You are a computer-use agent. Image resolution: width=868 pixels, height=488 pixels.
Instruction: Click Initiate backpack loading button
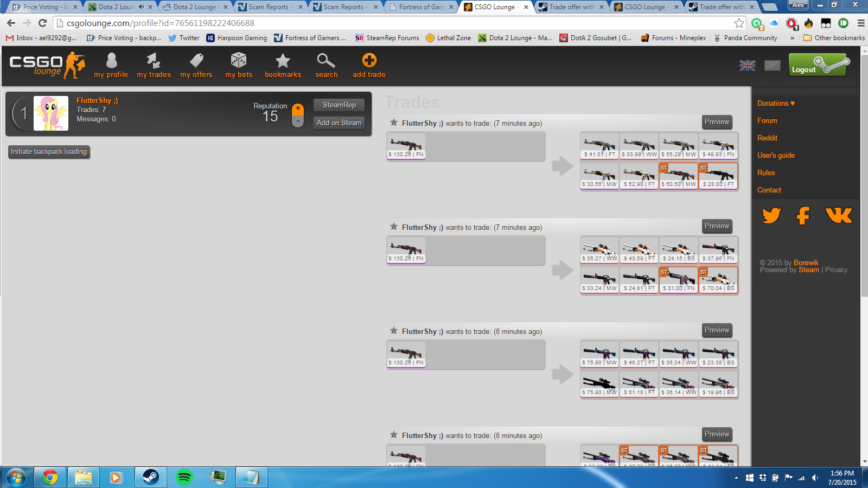point(49,152)
